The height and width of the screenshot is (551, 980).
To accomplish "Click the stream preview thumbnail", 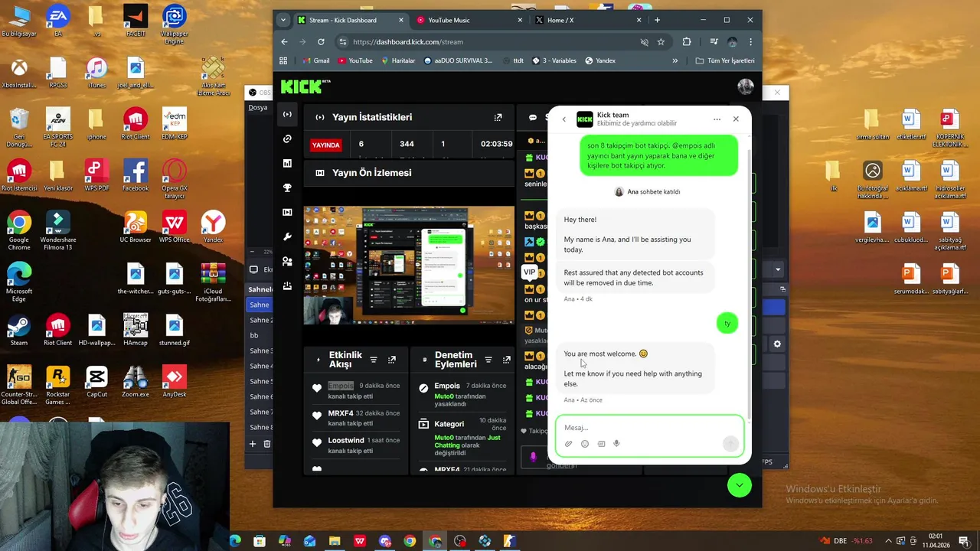I will click(409, 265).
